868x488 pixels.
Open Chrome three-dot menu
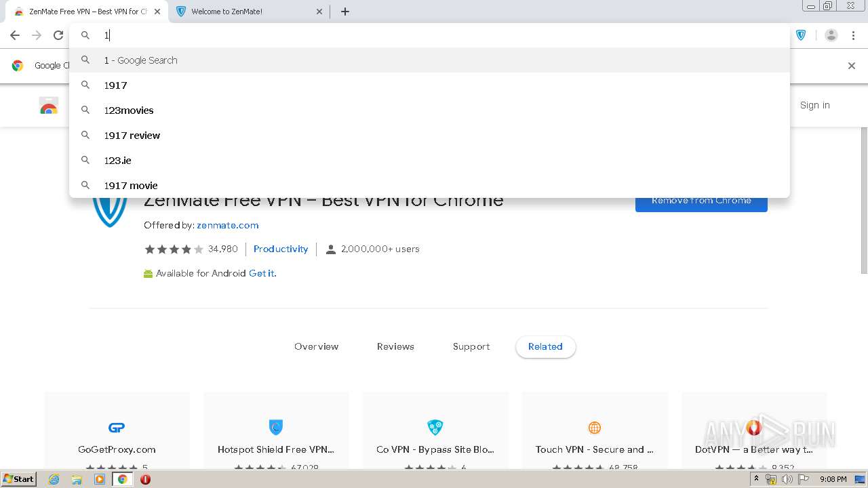[x=854, y=35]
